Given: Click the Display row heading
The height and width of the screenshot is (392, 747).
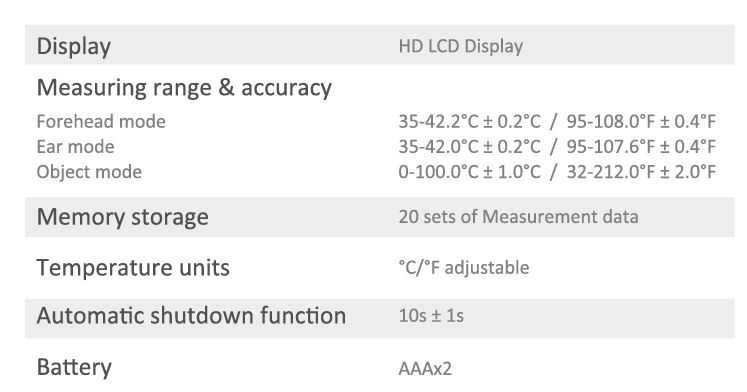Looking at the screenshot, I should [74, 47].
